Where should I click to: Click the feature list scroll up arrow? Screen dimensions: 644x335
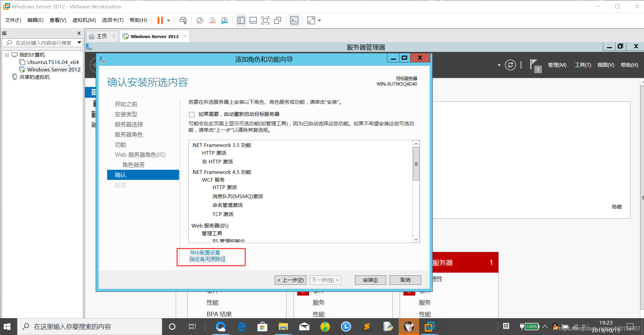pos(416,144)
